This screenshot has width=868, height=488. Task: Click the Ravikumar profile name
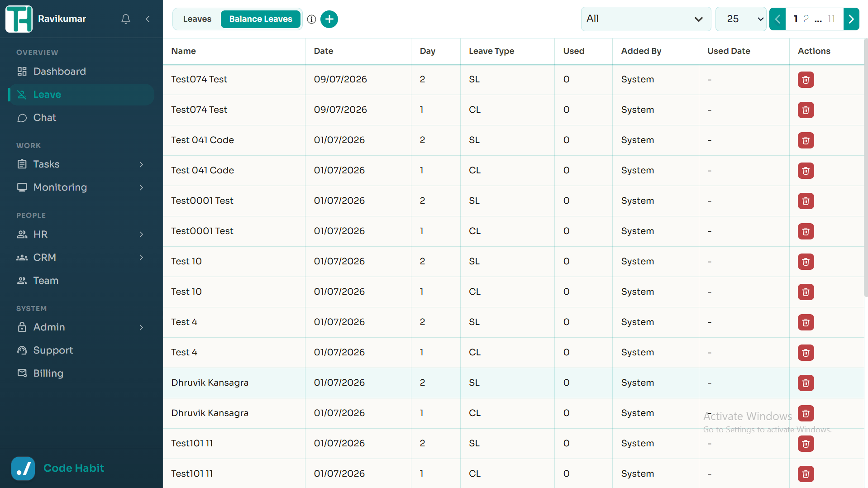pos(62,19)
